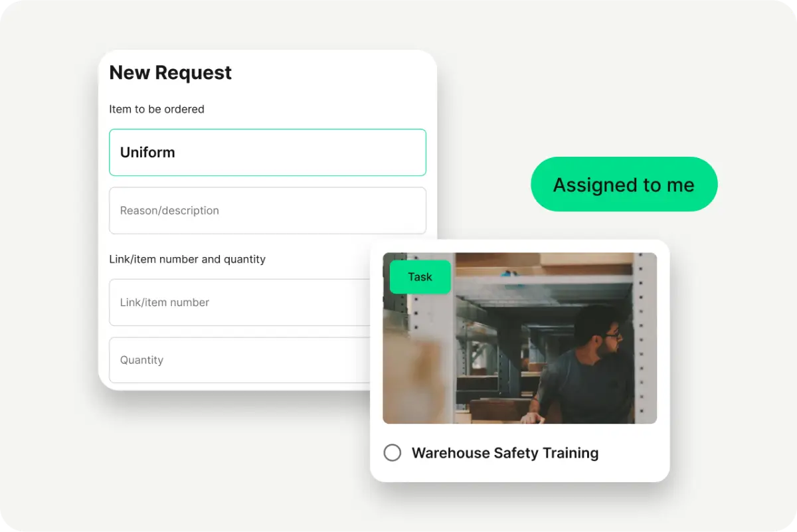
Task: Open the warehouse photo thumbnail
Action: coord(520,338)
